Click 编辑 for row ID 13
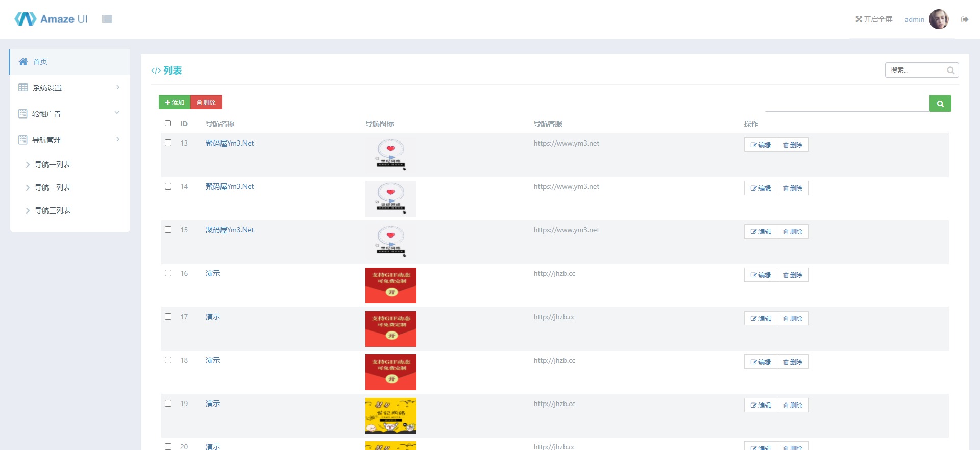 click(x=761, y=145)
